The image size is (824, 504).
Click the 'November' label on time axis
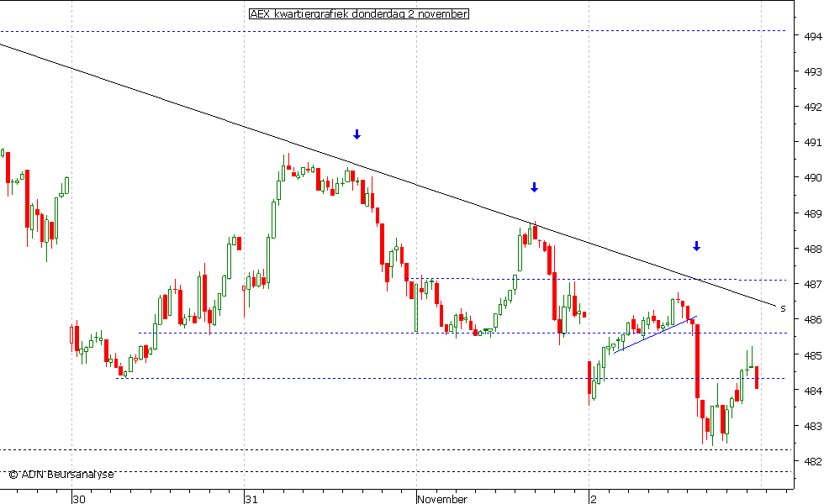pyautogui.click(x=442, y=499)
